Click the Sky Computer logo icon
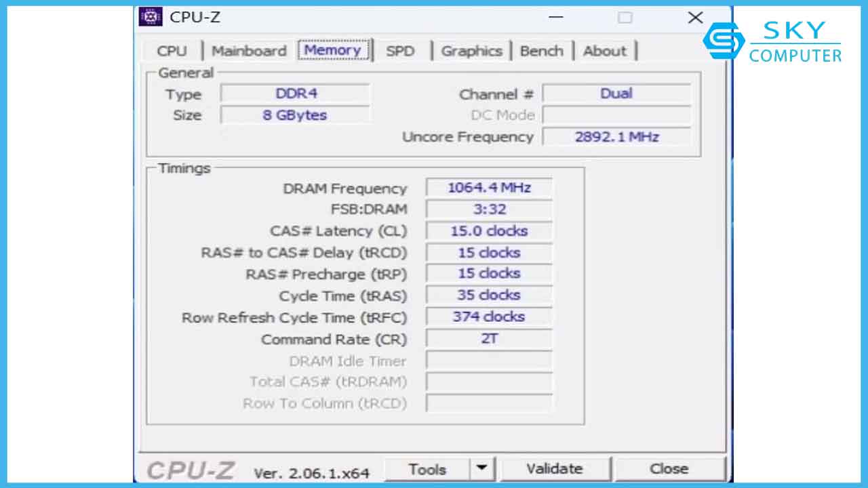Viewport: 868px width, 488px height. pos(723,41)
